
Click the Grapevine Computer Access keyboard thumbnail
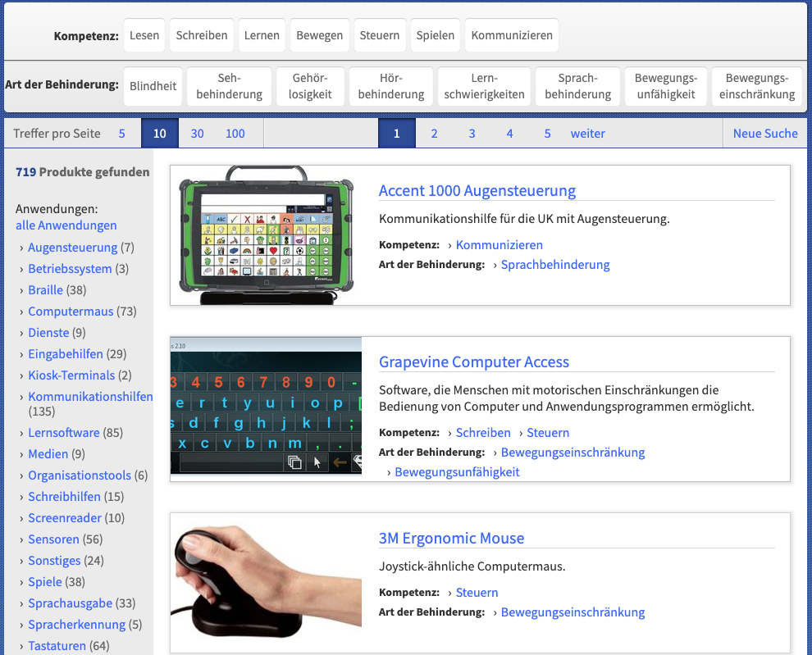266,406
